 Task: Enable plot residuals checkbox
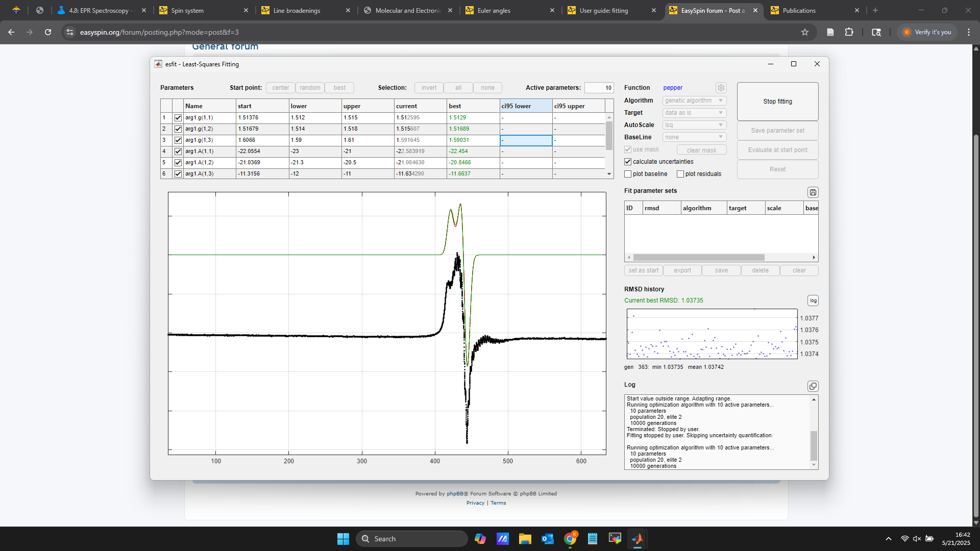pos(680,174)
